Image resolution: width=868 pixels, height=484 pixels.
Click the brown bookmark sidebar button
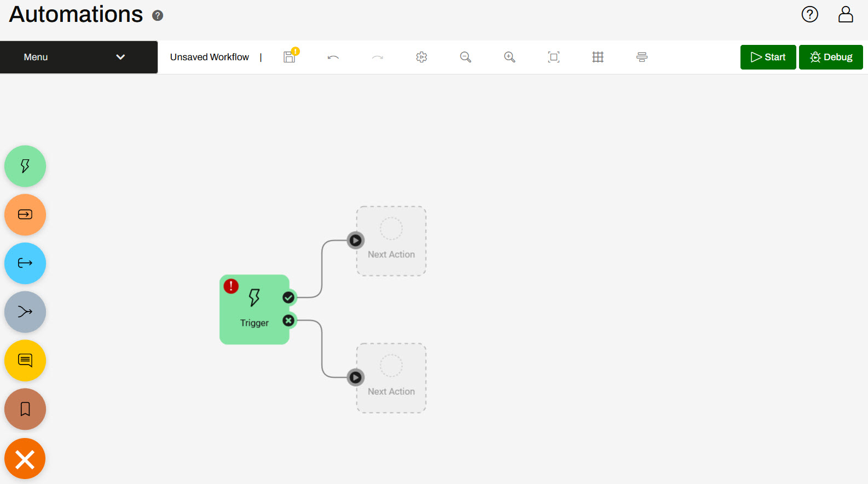click(25, 409)
